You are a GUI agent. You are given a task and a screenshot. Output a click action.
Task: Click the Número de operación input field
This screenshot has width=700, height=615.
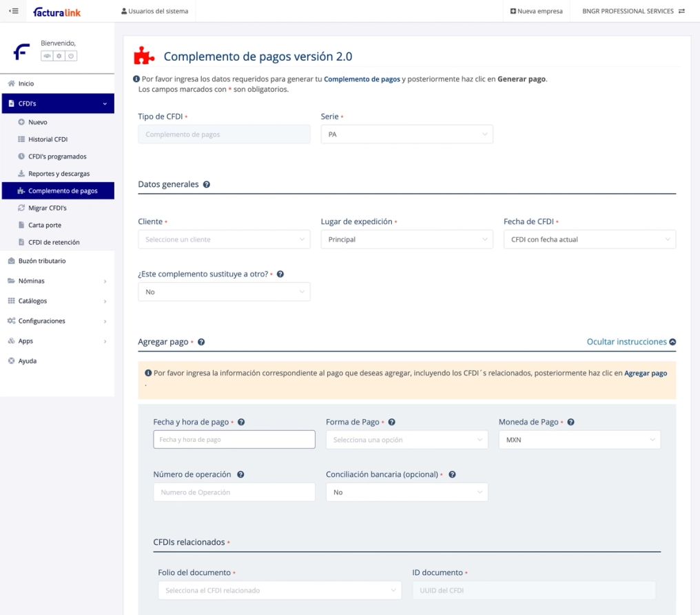pyautogui.click(x=234, y=492)
